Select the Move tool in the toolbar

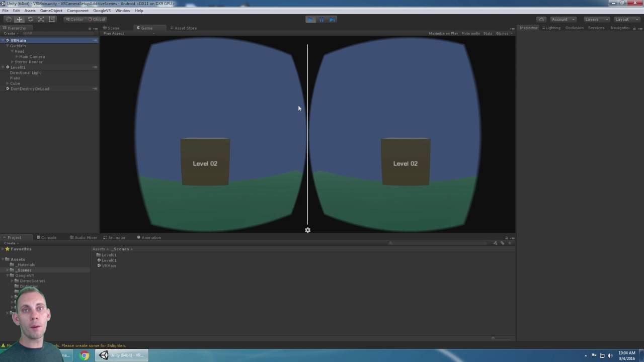pyautogui.click(x=19, y=19)
